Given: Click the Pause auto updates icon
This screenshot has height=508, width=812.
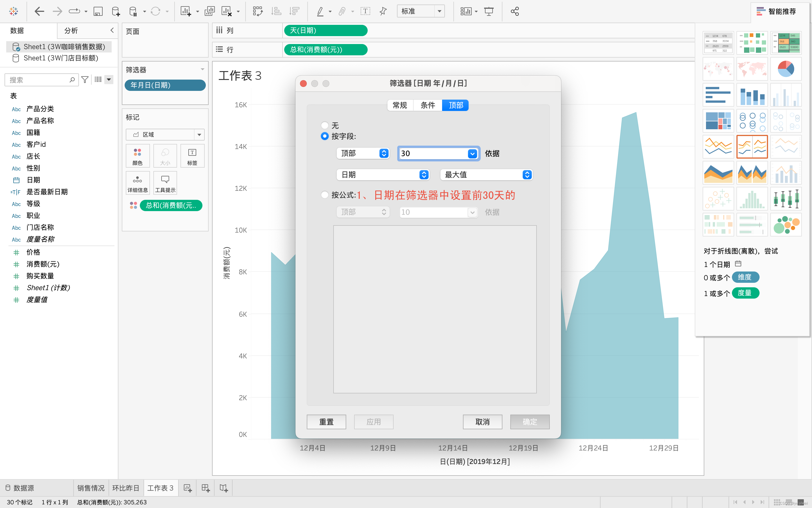Looking at the screenshot, I should 133,11.
